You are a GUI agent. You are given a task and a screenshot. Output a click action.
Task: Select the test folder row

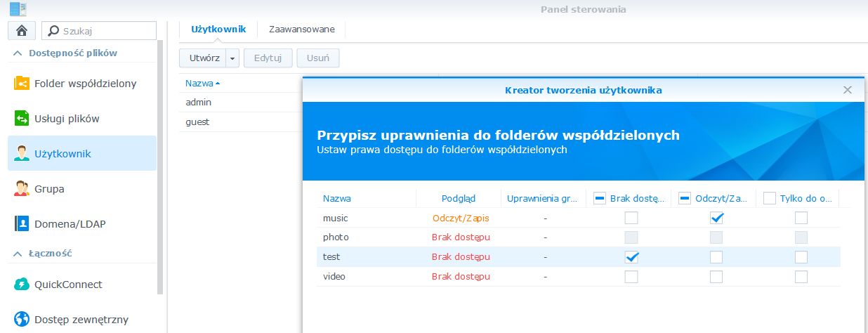(578, 257)
